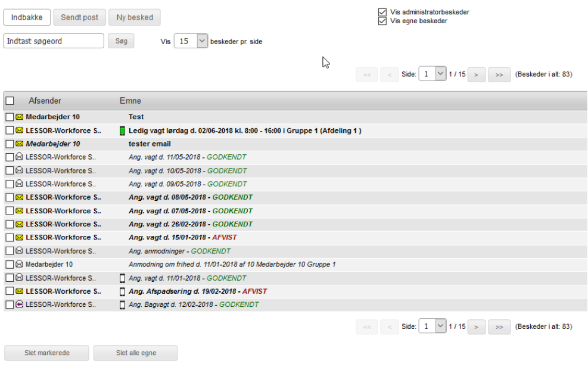
Task: Click replied arrow icon on Bagvagt message
Action: (20, 304)
